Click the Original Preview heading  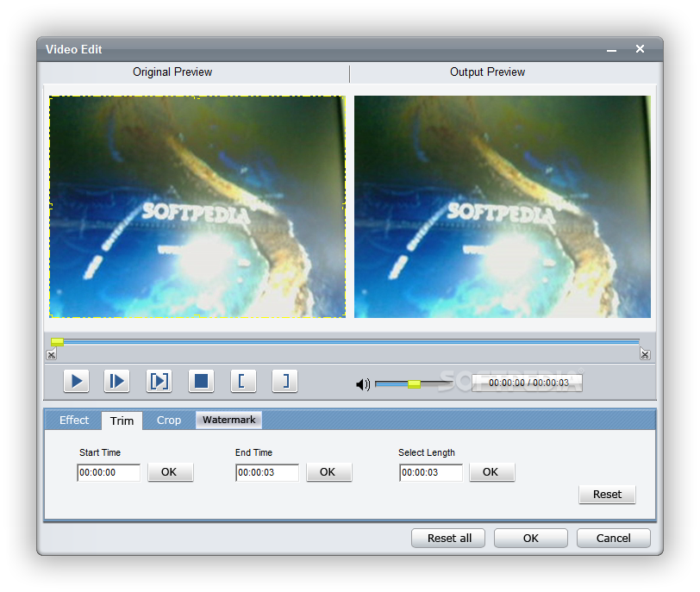pos(172,72)
